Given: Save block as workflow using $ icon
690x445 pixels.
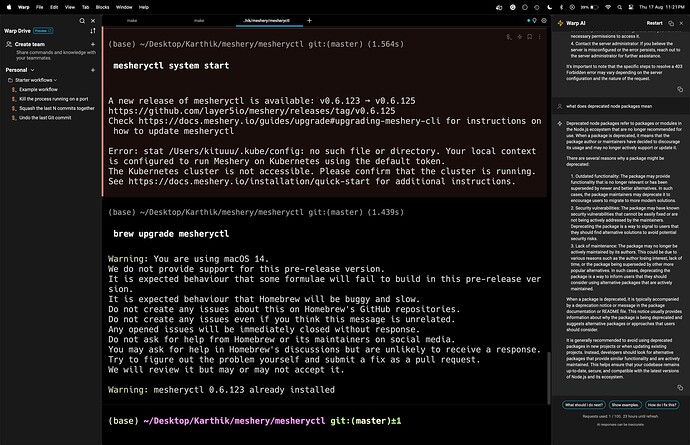Looking at the screenshot, I should click(x=509, y=37).
